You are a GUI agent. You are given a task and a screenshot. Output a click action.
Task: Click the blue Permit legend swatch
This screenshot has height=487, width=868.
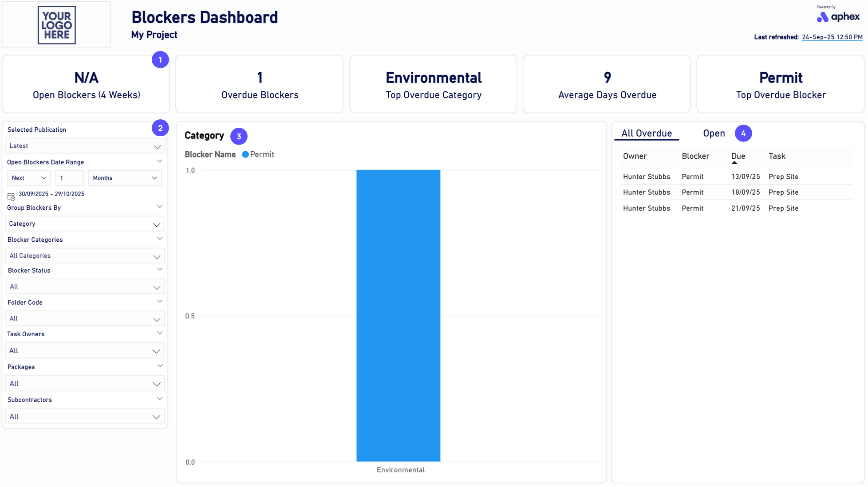click(245, 155)
